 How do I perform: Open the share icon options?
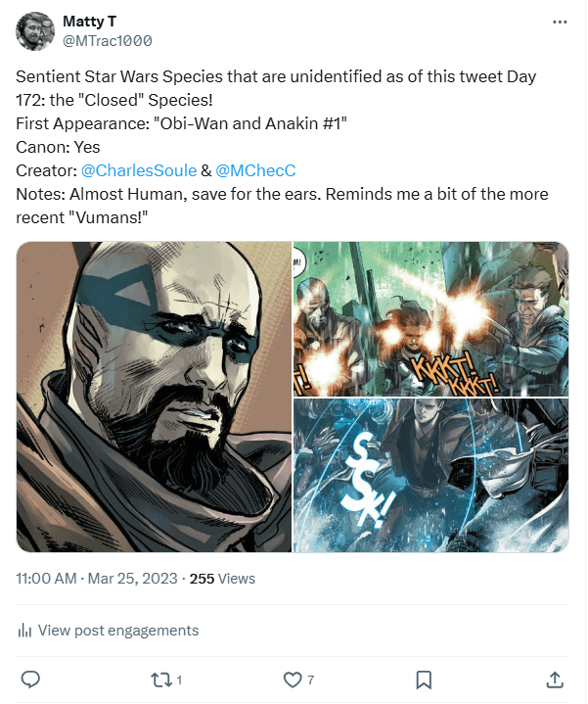[x=554, y=679]
